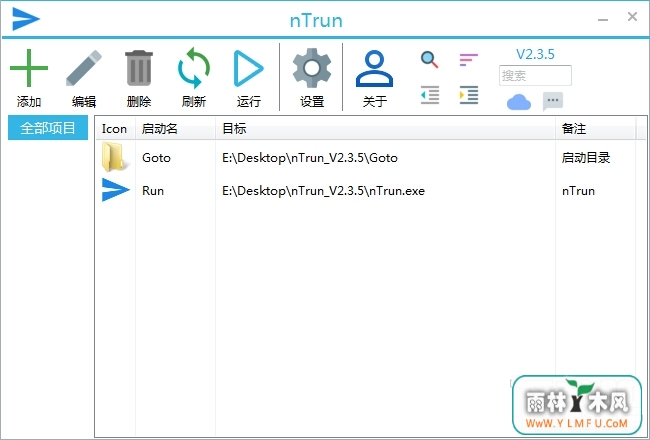Click the decrease indent icon
This screenshot has width=650, height=440.
tap(429, 95)
